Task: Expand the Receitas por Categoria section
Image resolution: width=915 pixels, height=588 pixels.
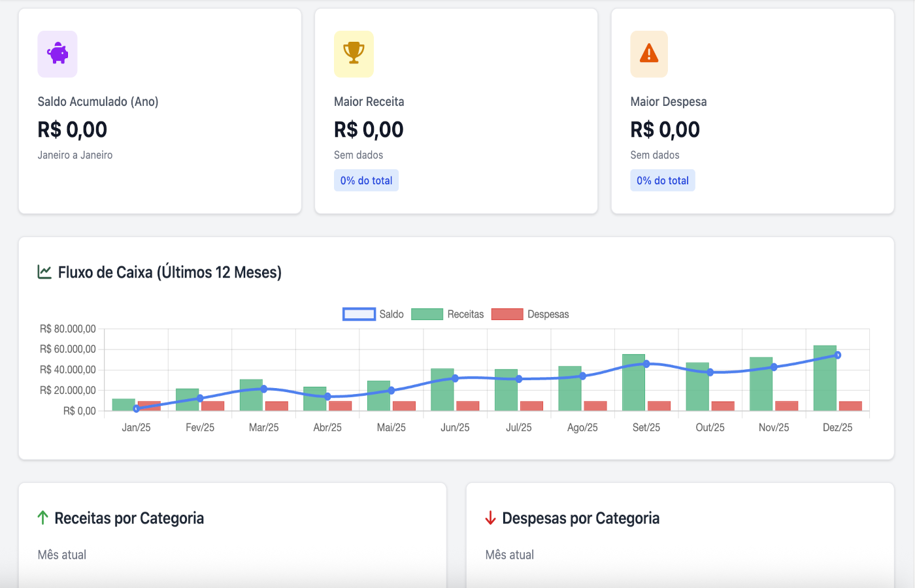Action: pos(129,517)
